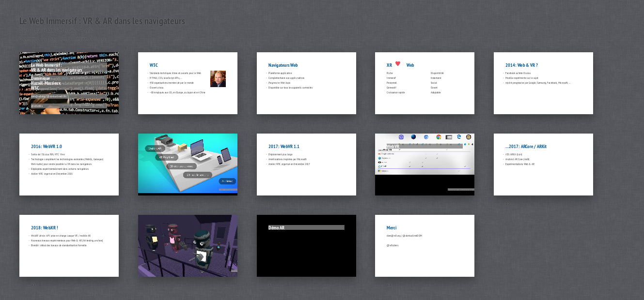Click the Google Chrome icon in WebVR table
This screenshot has width=644, height=300.
click(439, 137)
